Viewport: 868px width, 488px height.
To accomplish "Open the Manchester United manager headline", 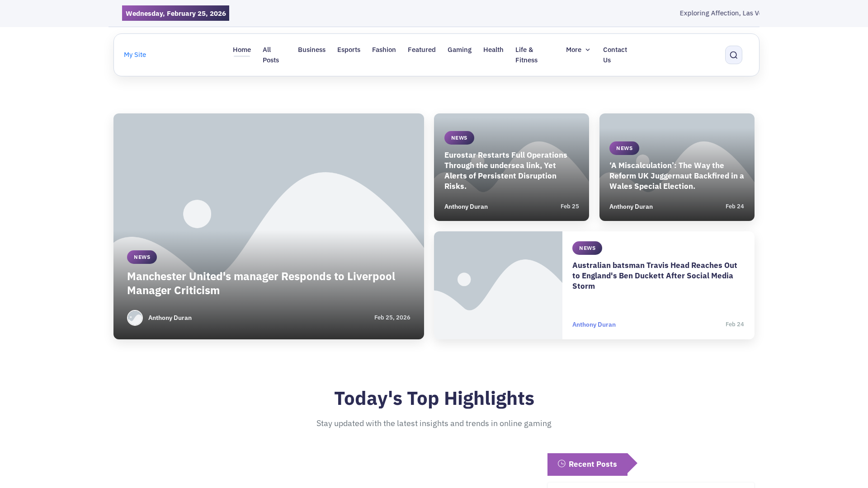I will (x=260, y=283).
